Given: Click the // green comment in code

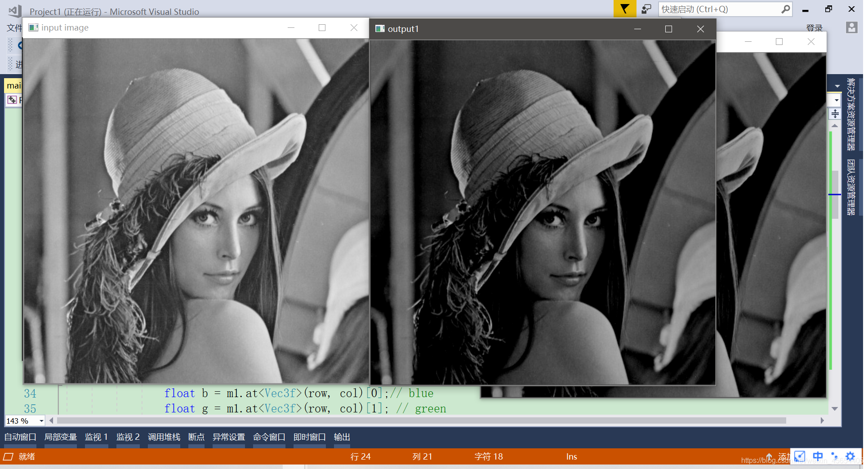Looking at the screenshot, I should pyautogui.click(x=421, y=408).
